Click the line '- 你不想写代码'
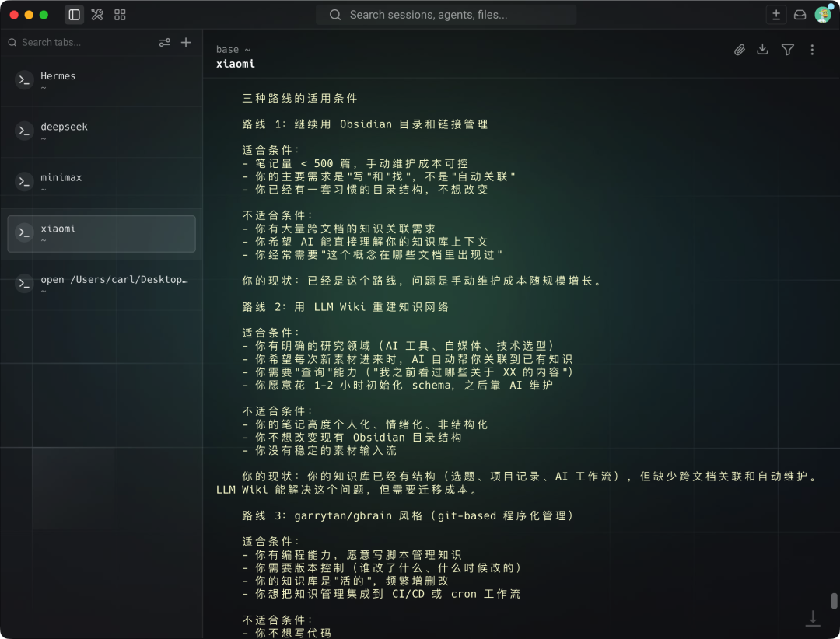Image resolution: width=840 pixels, height=639 pixels. [x=286, y=633]
